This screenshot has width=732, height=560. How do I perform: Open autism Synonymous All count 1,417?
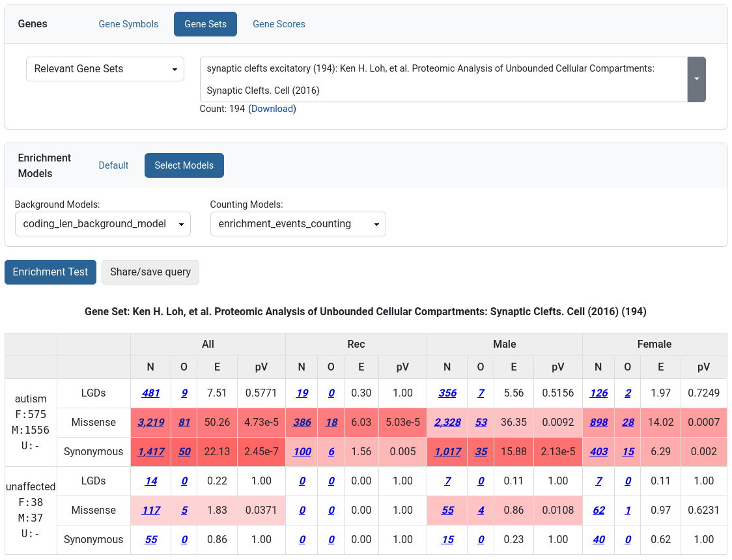coord(150,452)
